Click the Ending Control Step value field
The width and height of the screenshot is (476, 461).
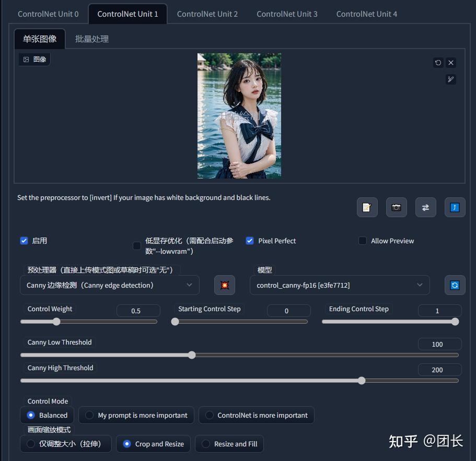[x=439, y=311]
